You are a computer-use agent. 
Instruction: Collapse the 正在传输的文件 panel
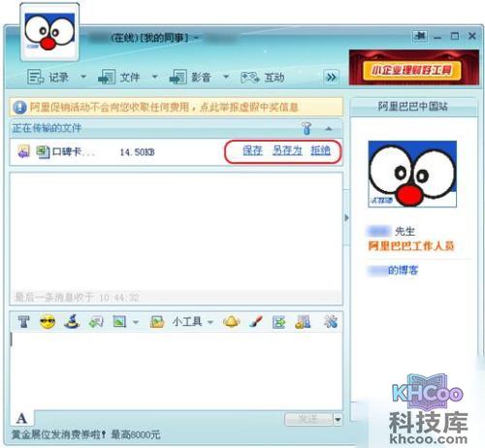(329, 128)
